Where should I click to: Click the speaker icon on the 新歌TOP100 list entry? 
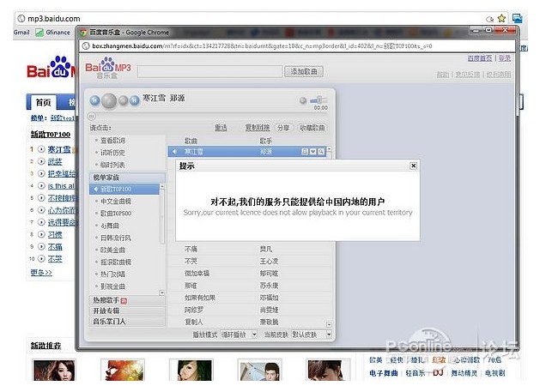point(95,190)
